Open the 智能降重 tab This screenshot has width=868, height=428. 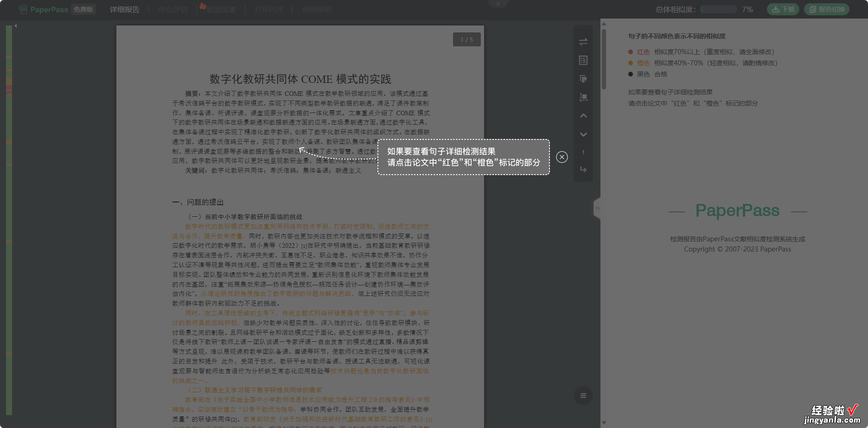(x=221, y=9)
